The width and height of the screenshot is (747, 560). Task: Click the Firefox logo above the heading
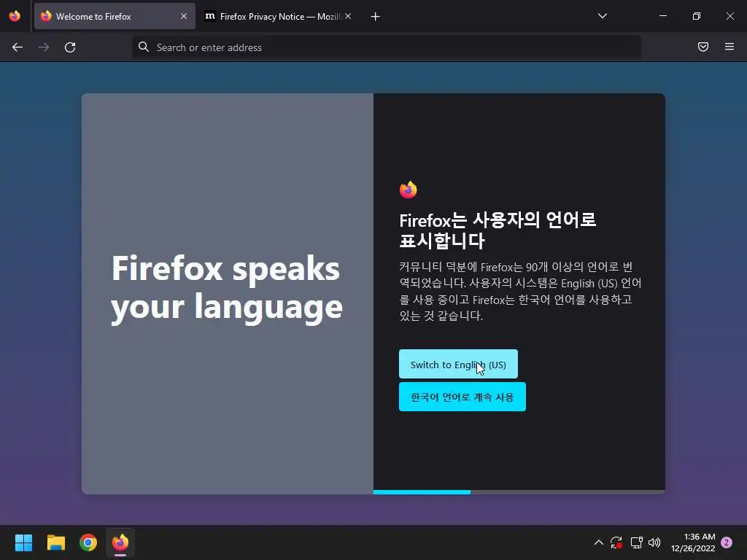pos(409,190)
